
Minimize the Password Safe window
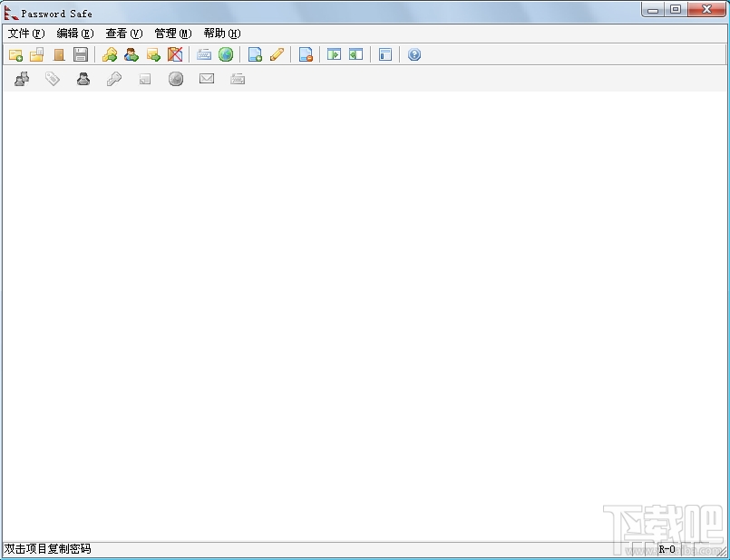(x=653, y=10)
